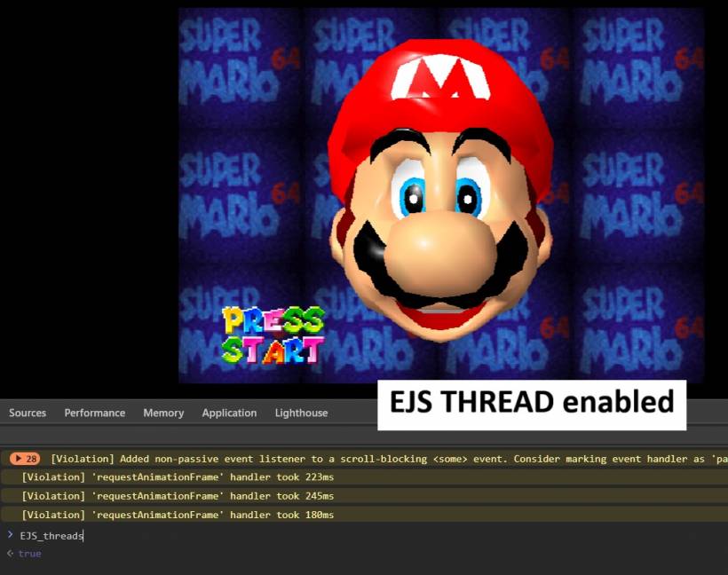Switch to the Performance tab

coord(95,413)
